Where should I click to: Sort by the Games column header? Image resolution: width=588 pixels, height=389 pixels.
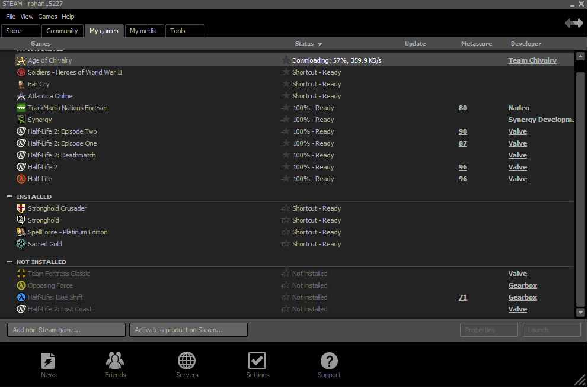(x=40, y=44)
